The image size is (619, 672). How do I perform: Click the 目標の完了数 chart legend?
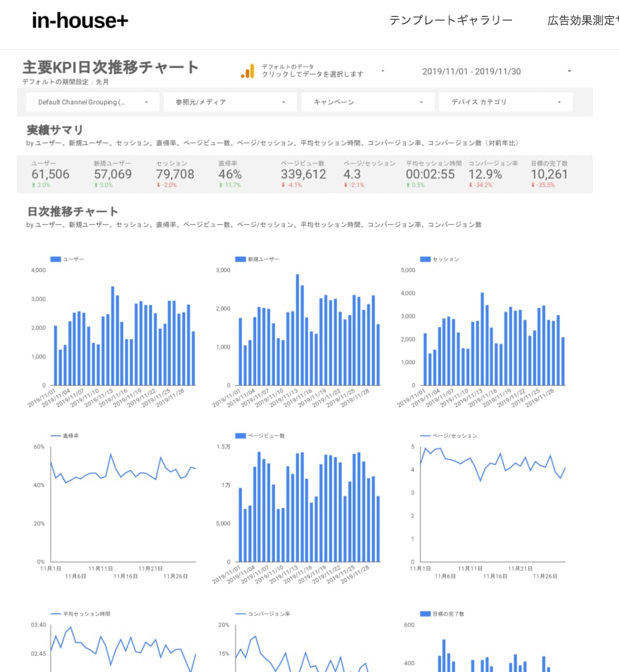(x=442, y=614)
